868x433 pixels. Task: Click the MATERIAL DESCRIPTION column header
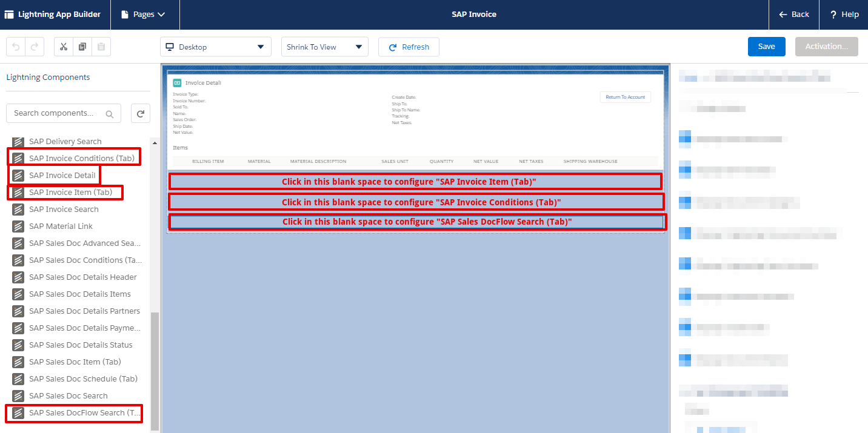click(318, 162)
